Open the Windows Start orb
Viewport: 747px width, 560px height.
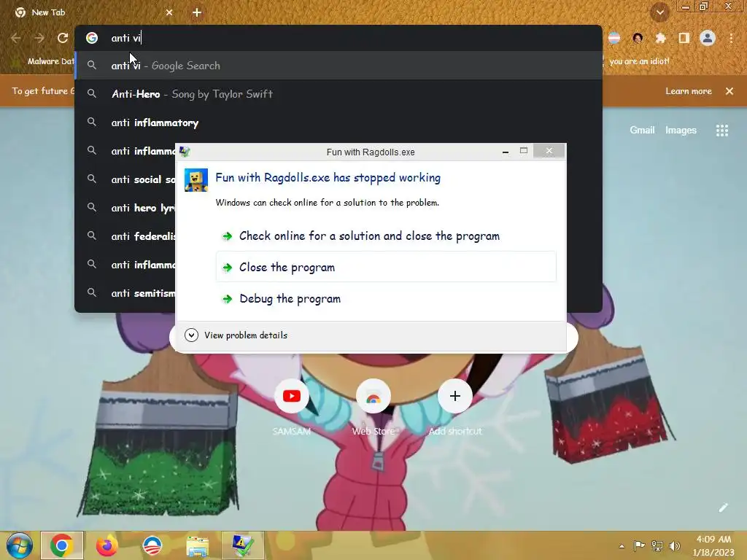point(20,545)
